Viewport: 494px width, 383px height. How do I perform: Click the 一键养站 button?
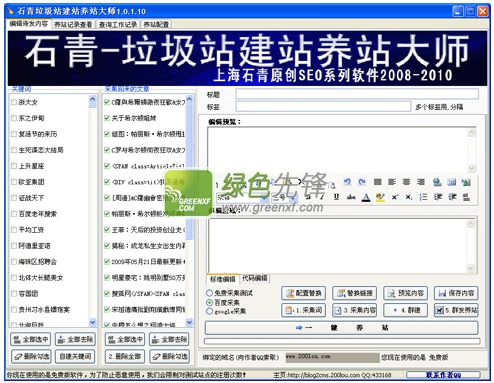pos(341,328)
